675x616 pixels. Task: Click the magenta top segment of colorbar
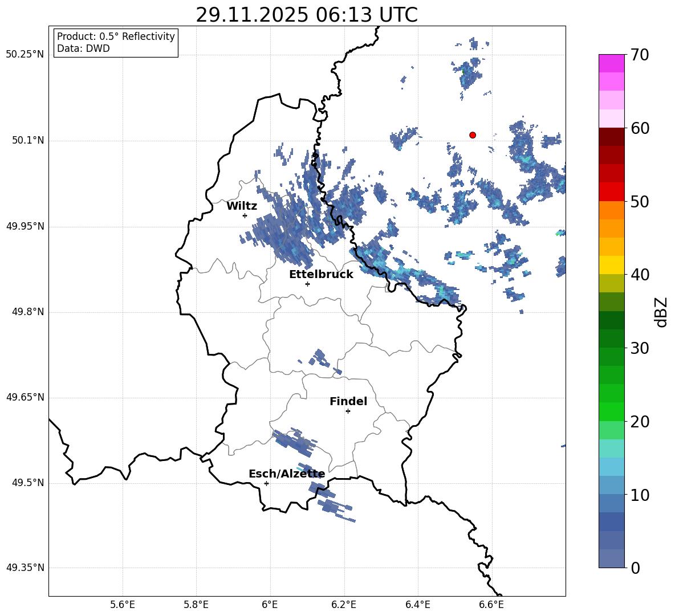coord(611,63)
